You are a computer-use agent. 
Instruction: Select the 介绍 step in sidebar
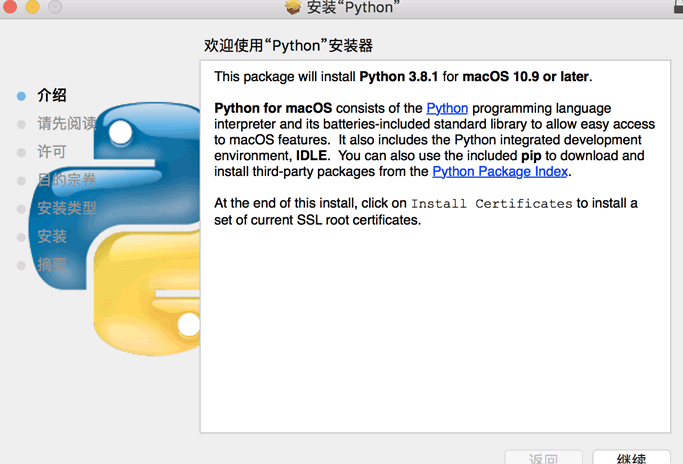[x=52, y=95]
